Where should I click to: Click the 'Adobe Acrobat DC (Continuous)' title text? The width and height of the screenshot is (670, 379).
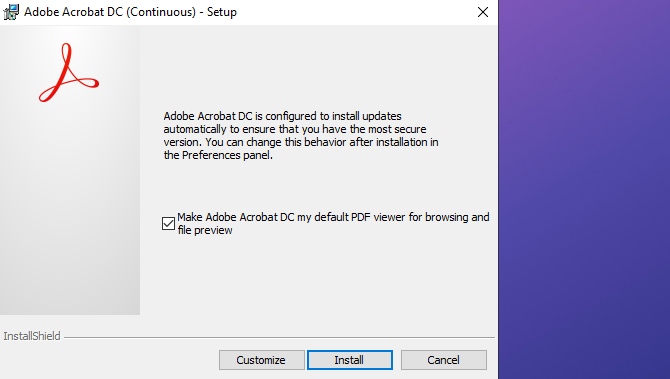coord(110,12)
